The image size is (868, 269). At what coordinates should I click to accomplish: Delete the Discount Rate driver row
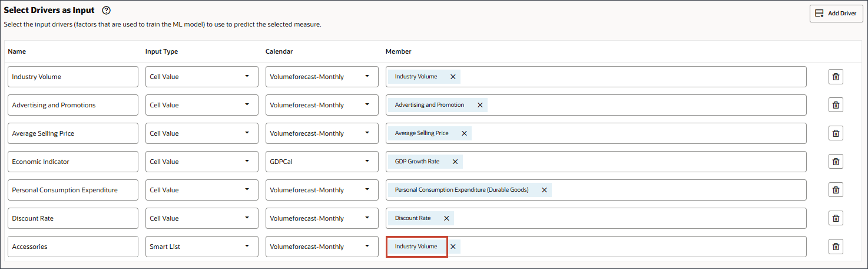(835, 218)
